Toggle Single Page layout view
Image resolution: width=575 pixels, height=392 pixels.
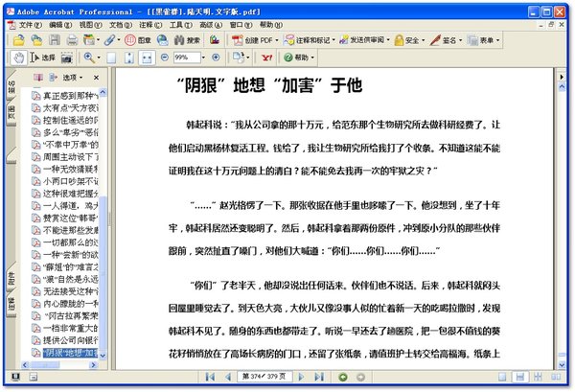click(502, 377)
